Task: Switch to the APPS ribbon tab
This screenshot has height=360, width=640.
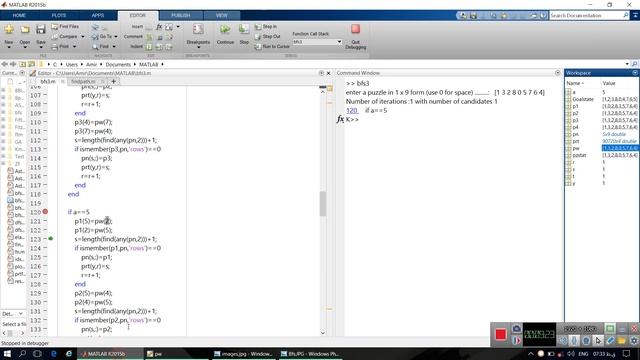Action: tap(98, 16)
